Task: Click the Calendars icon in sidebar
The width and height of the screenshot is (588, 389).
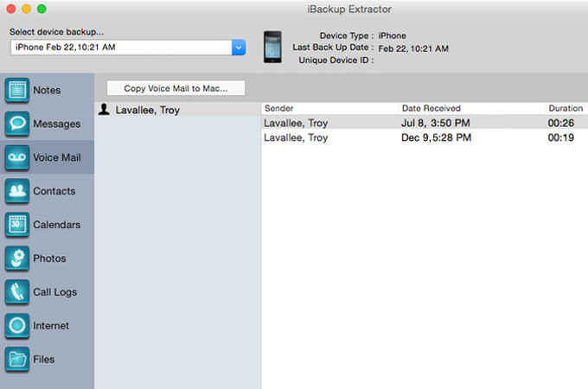Action: click(x=17, y=225)
